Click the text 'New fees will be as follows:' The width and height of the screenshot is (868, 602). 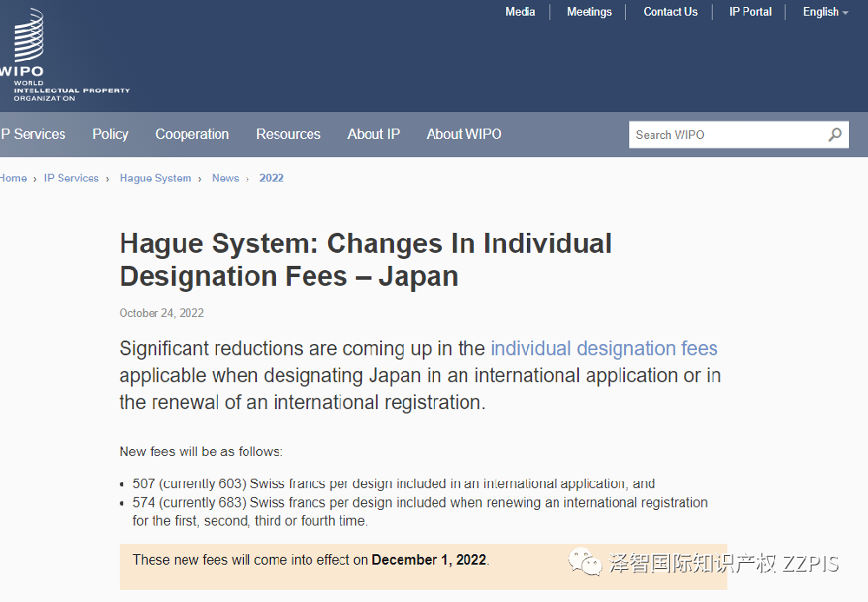tap(201, 452)
